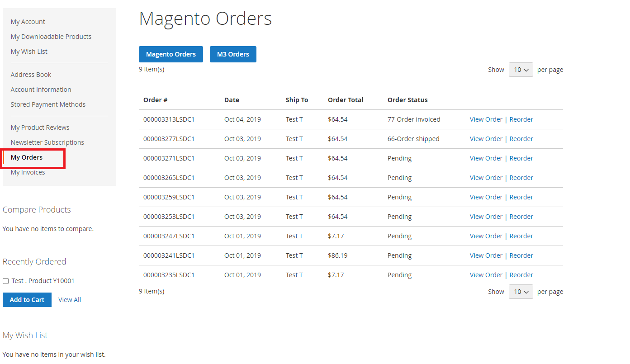630x364 pixels.
Task: Click the Recently Ordered heading
Action: click(x=34, y=262)
